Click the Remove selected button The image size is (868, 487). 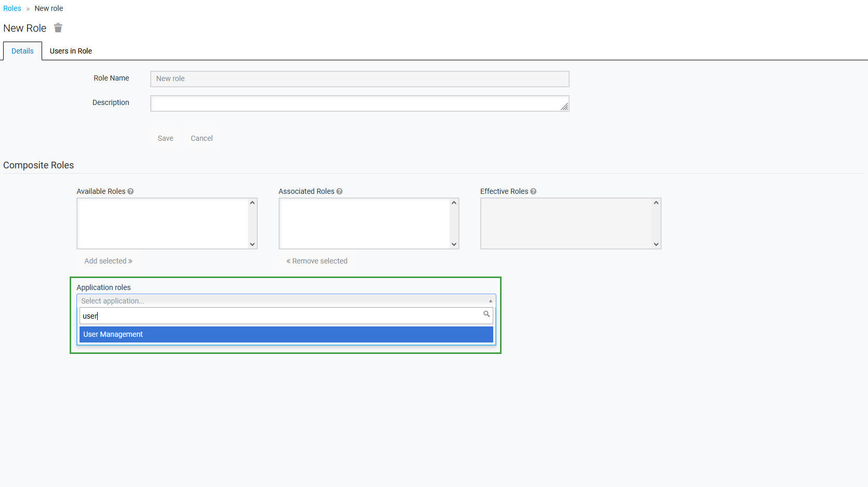coord(317,261)
